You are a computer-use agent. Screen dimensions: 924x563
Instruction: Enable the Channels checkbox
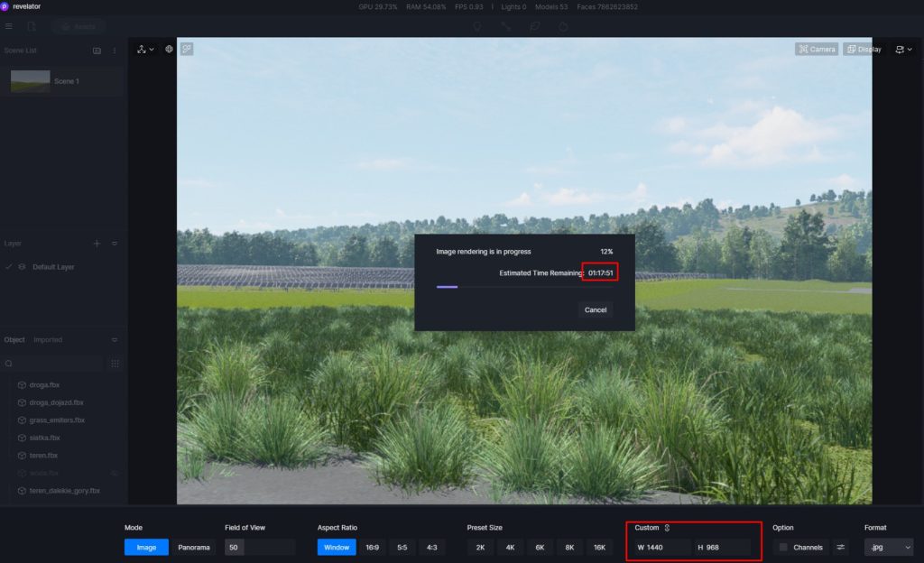(783, 547)
